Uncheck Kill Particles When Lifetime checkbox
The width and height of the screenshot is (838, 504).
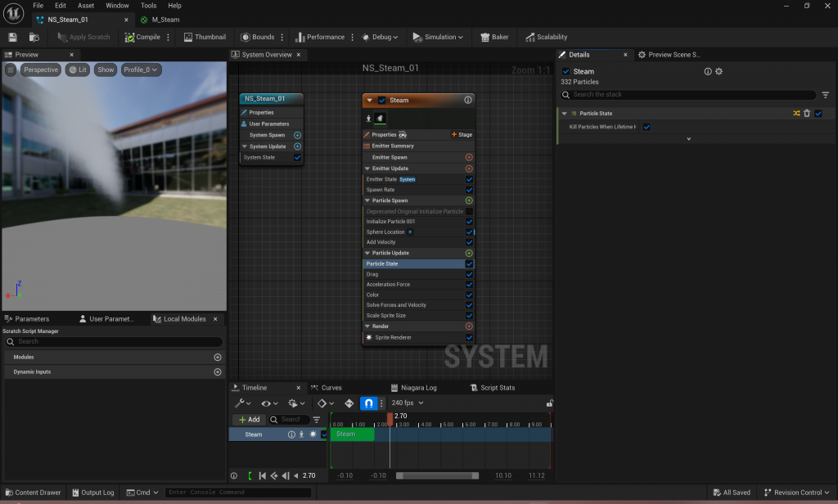click(647, 127)
